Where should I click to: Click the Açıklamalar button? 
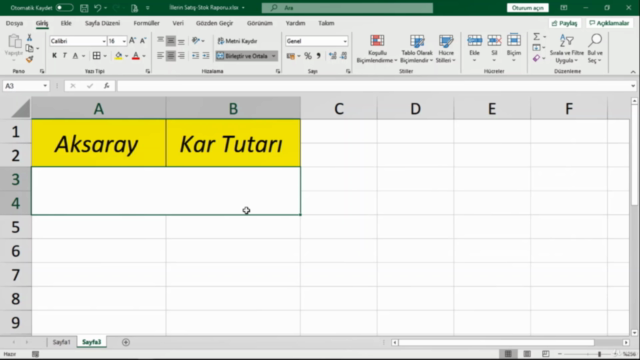click(x=609, y=23)
